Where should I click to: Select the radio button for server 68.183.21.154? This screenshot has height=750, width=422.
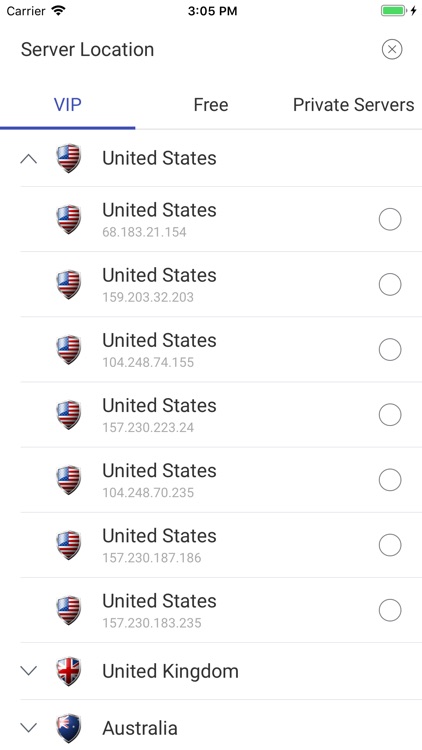click(389, 219)
